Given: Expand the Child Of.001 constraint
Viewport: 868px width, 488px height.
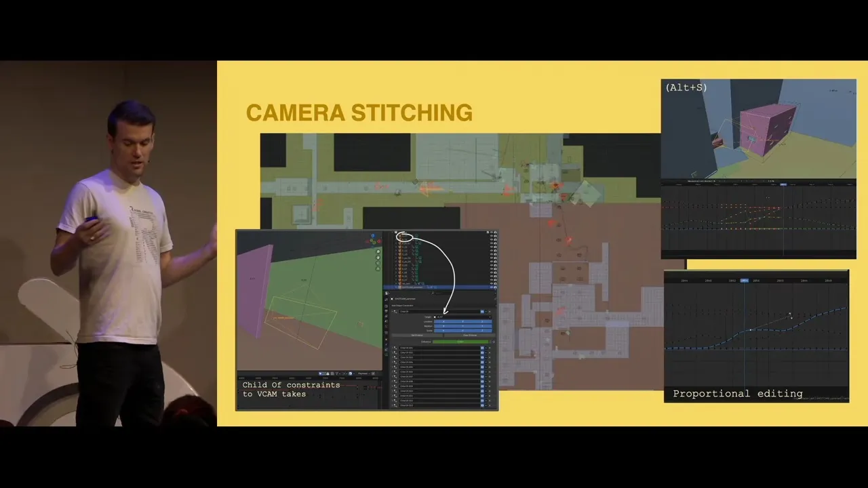Looking at the screenshot, I should coord(392,348).
